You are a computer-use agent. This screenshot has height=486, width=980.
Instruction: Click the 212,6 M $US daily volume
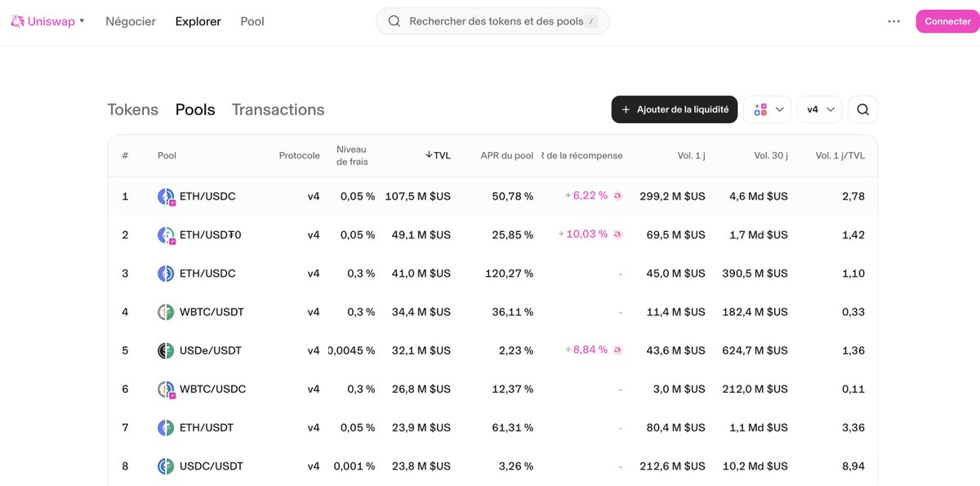[673, 466]
